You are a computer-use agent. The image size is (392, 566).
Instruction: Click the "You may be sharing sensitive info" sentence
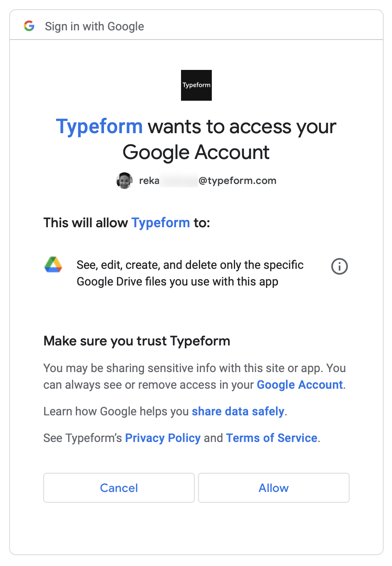[x=183, y=368]
